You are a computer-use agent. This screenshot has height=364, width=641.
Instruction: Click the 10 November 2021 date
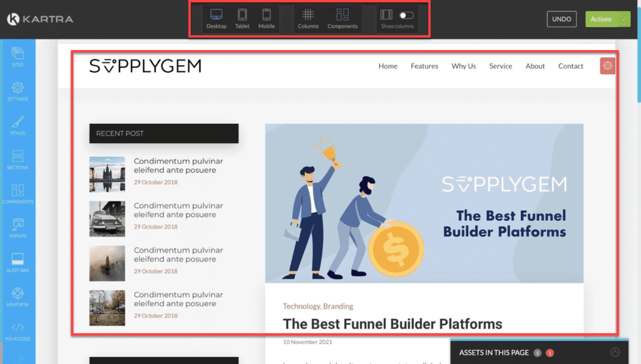pos(307,342)
